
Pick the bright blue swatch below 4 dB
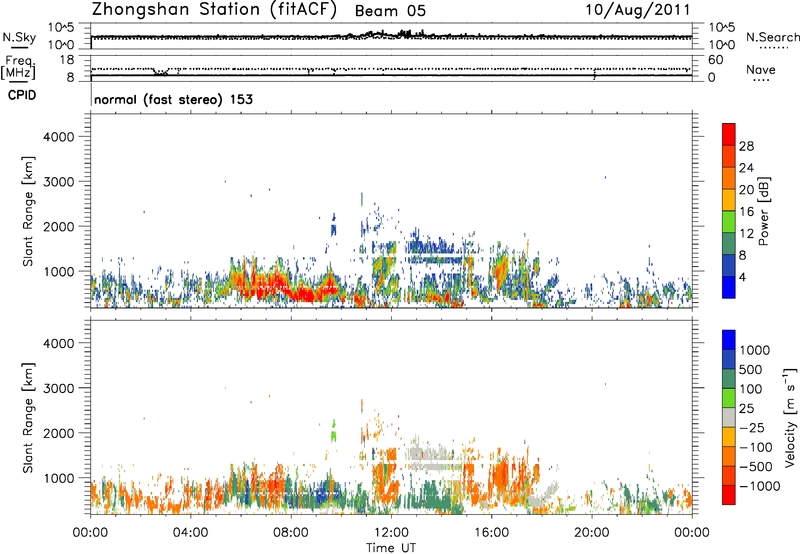click(729, 287)
